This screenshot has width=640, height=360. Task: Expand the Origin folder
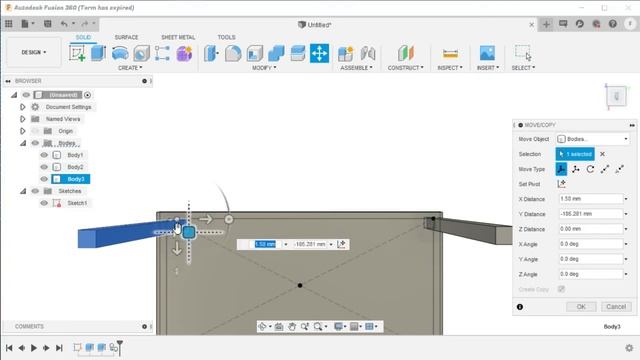coord(22,131)
